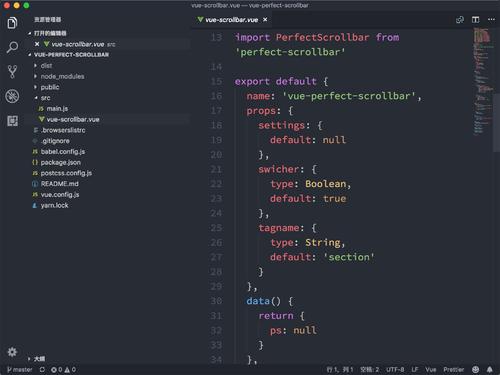Expand the node_modules folder
This screenshot has height=375, width=500.
35,76
